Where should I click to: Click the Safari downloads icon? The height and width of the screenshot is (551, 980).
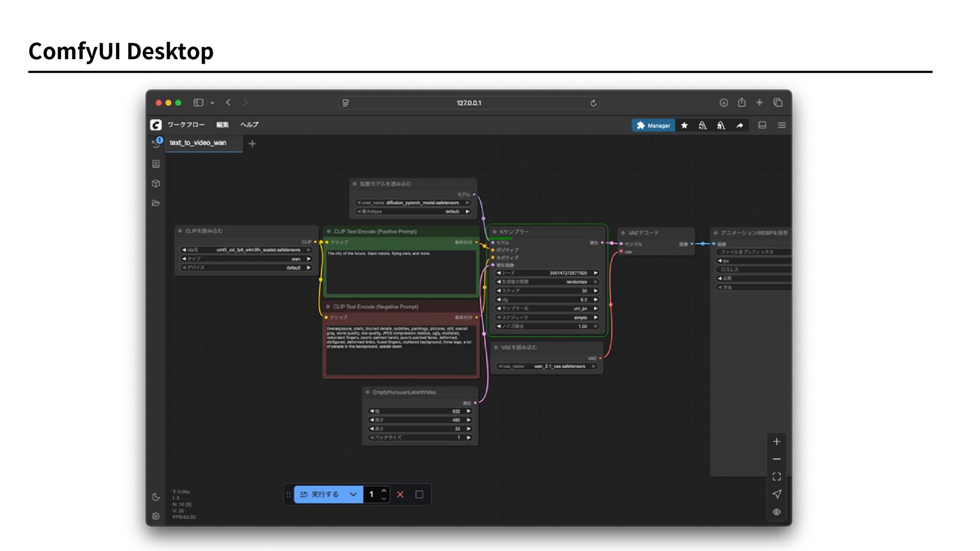[723, 103]
